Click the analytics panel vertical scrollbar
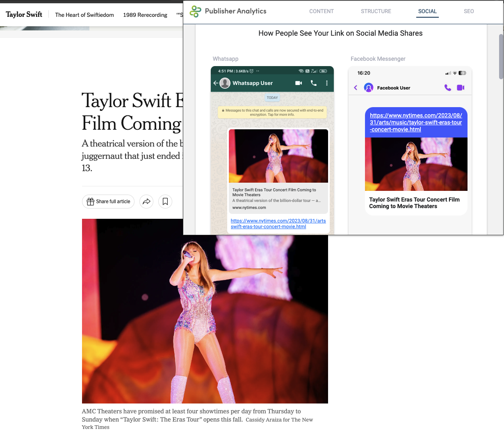504x431 pixels. pyautogui.click(x=501, y=56)
